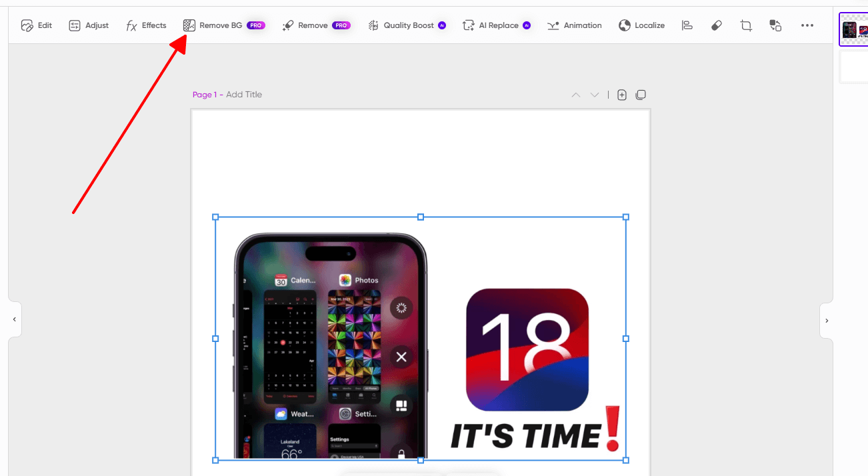The width and height of the screenshot is (868, 476).
Task: Click the Page 1 label
Action: 205,95
